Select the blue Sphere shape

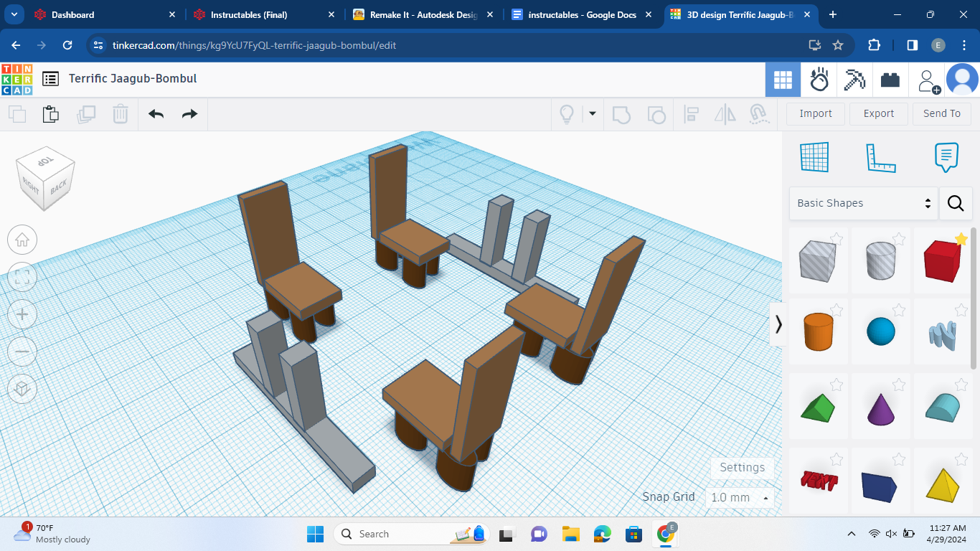(x=881, y=332)
